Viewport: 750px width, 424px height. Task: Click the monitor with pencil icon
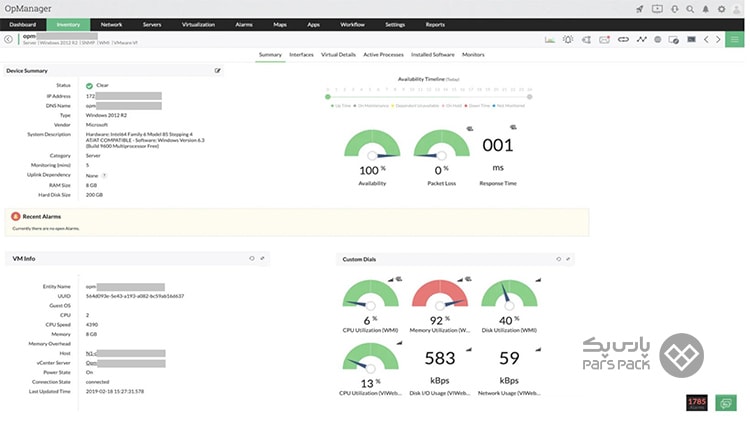click(673, 40)
